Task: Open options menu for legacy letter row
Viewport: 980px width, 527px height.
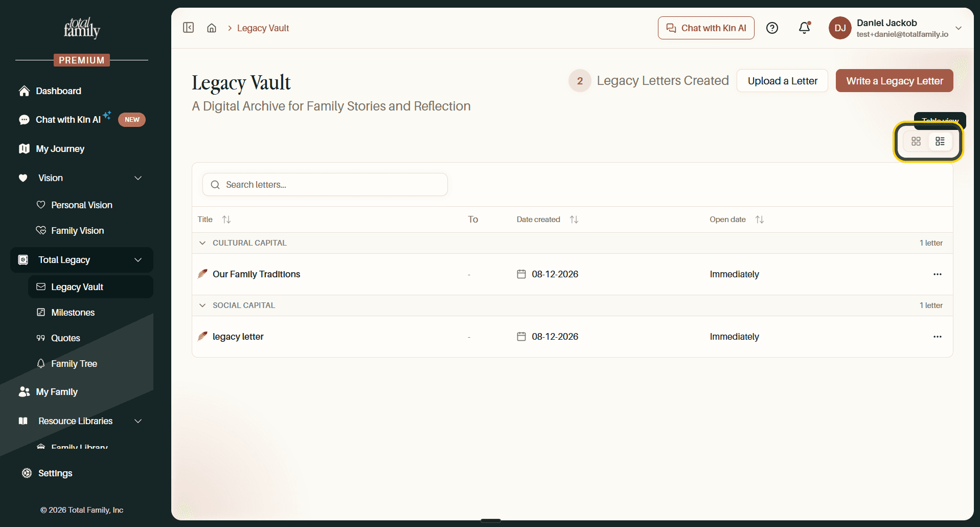Action: 937,337
